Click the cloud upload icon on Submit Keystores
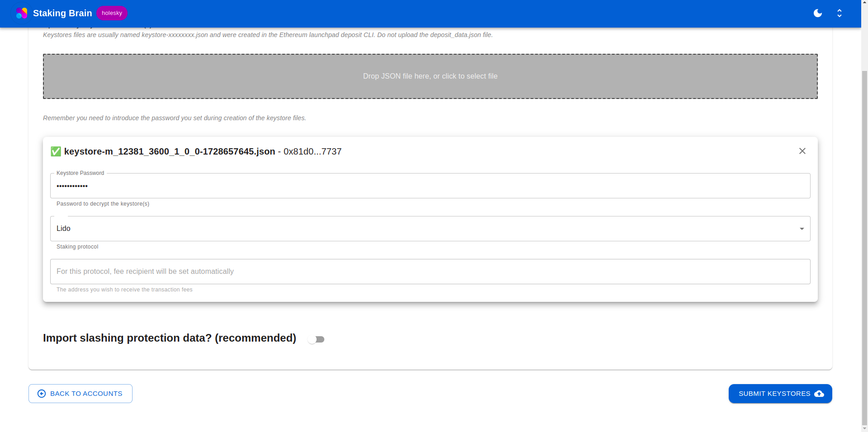This screenshot has height=432, width=868. (819, 394)
